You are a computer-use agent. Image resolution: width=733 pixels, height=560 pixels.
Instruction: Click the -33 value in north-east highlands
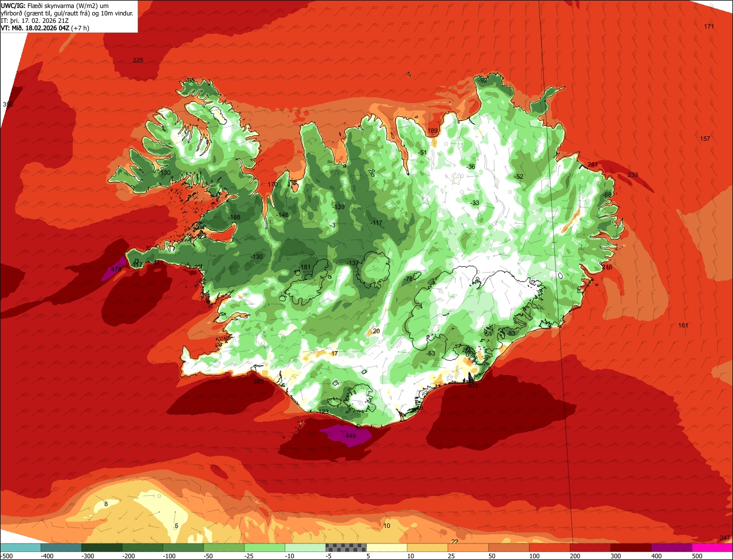point(474,203)
